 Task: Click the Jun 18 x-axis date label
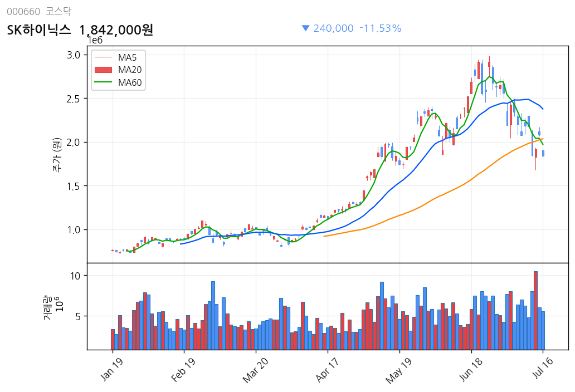[x=471, y=369]
